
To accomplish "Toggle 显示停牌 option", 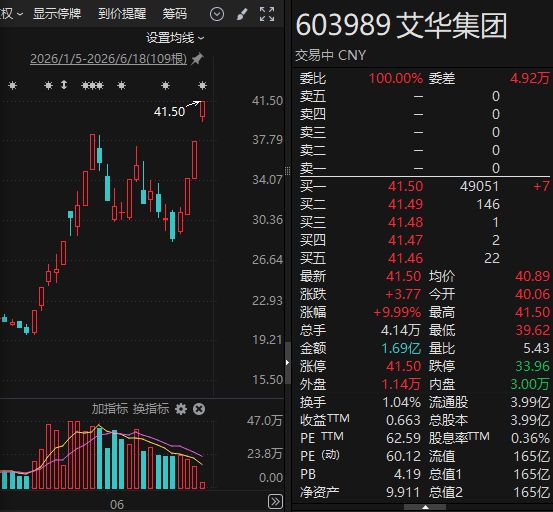I will pyautogui.click(x=57, y=14).
